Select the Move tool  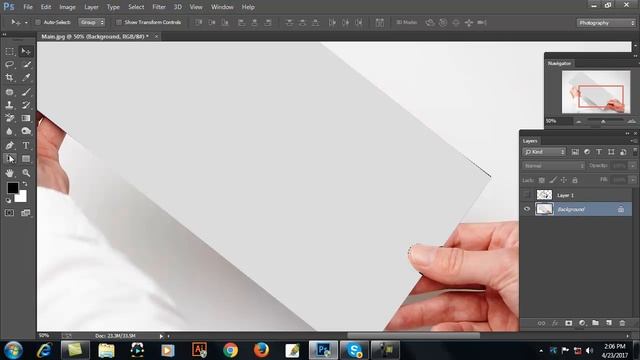[26, 51]
